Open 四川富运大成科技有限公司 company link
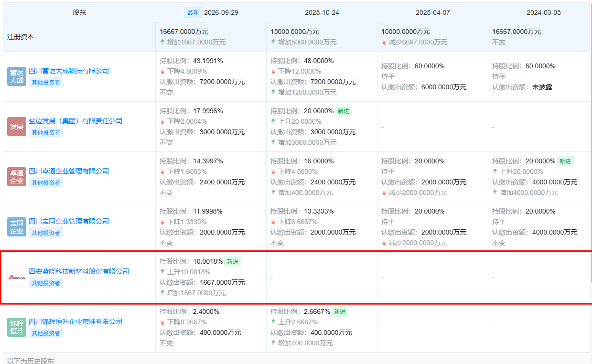 tap(69, 71)
